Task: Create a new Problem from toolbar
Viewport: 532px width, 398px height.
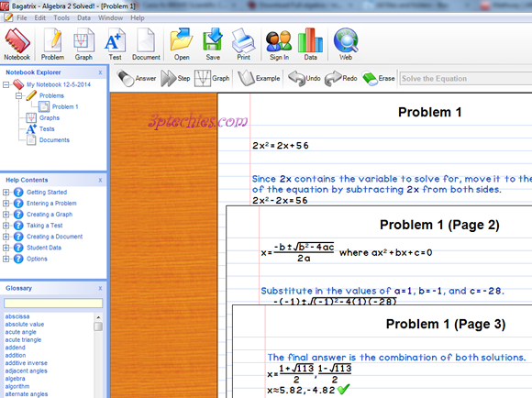Action: tap(52, 44)
